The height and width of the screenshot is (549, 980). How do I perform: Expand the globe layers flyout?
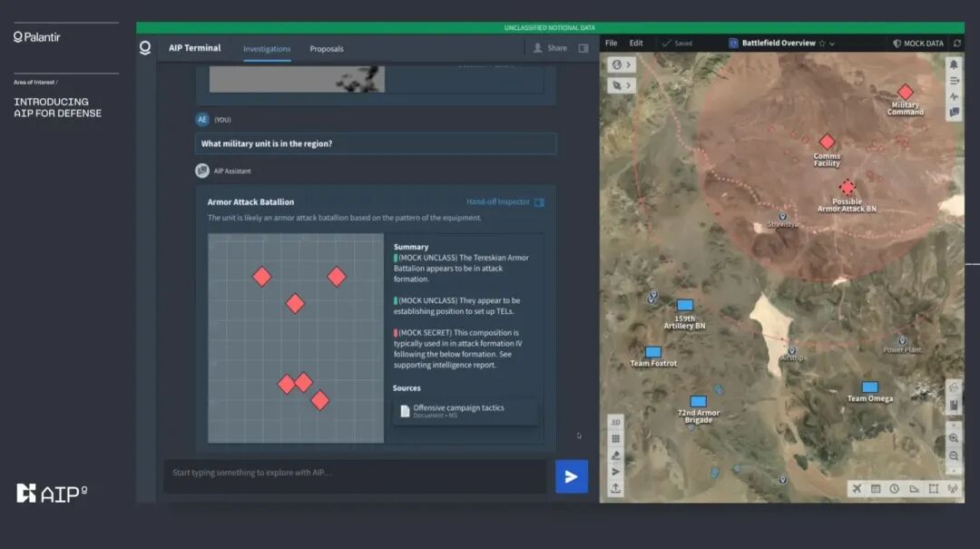pos(622,64)
